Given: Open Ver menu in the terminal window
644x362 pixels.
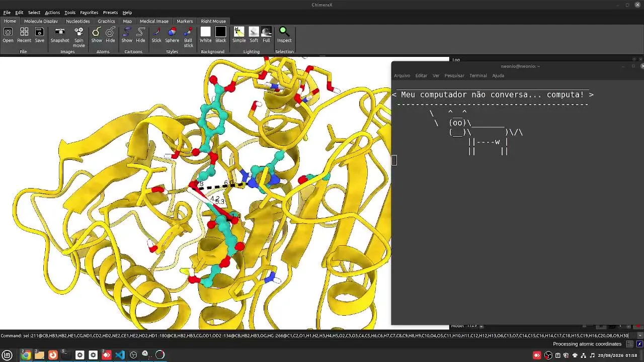Looking at the screenshot, I should [x=436, y=75].
